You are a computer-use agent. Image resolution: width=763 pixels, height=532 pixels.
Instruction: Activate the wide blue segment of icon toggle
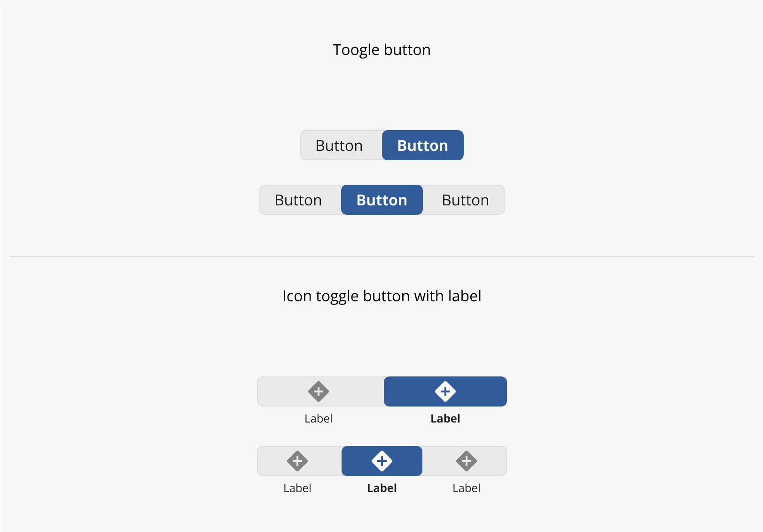[x=445, y=391]
